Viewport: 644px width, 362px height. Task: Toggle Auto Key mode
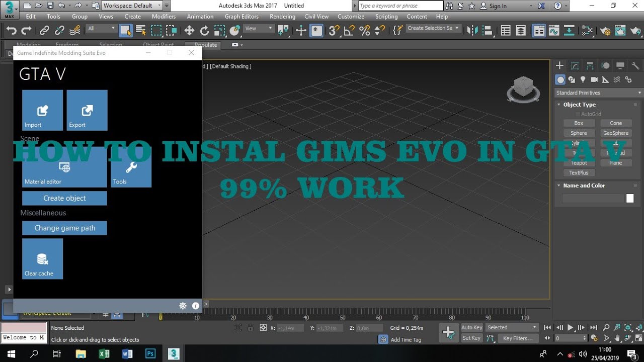[x=471, y=327]
